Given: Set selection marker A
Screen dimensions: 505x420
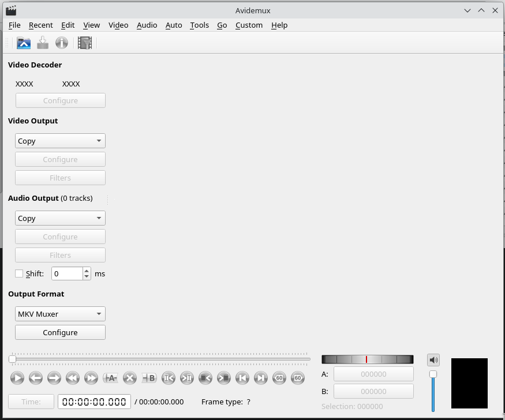Looking at the screenshot, I should pos(110,378).
